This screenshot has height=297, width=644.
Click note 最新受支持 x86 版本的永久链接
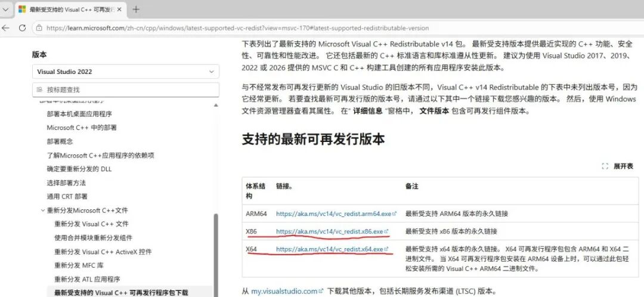tap(451, 231)
